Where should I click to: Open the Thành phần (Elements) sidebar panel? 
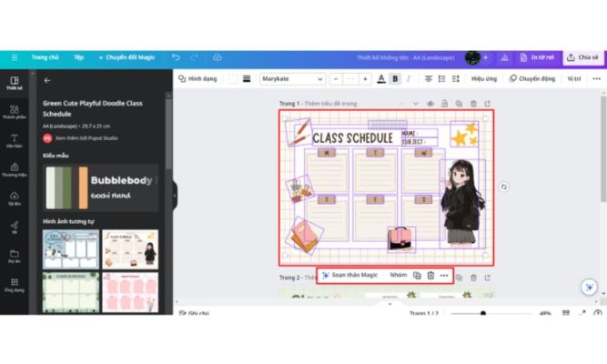coord(15,111)
